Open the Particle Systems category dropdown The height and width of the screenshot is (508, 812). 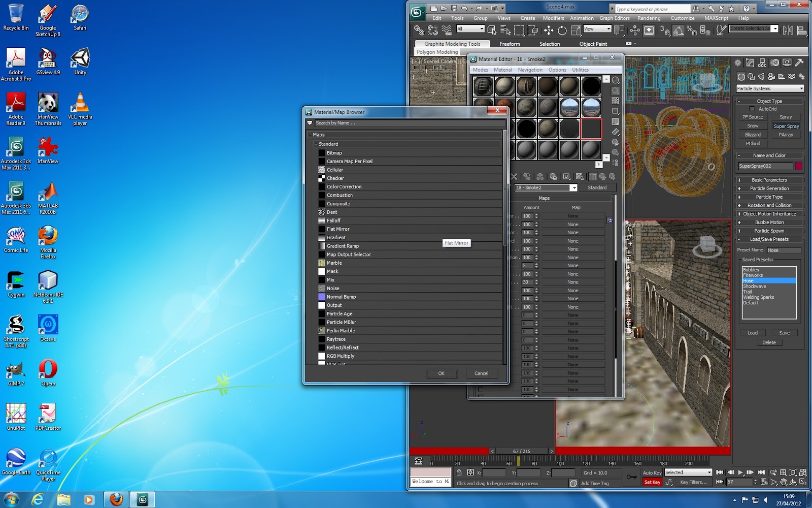point(770,88)
